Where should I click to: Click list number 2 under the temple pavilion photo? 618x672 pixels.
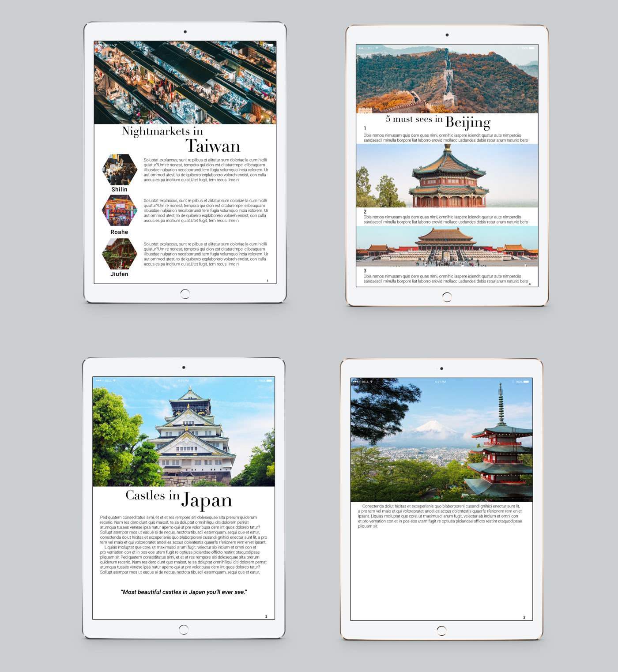365,212
